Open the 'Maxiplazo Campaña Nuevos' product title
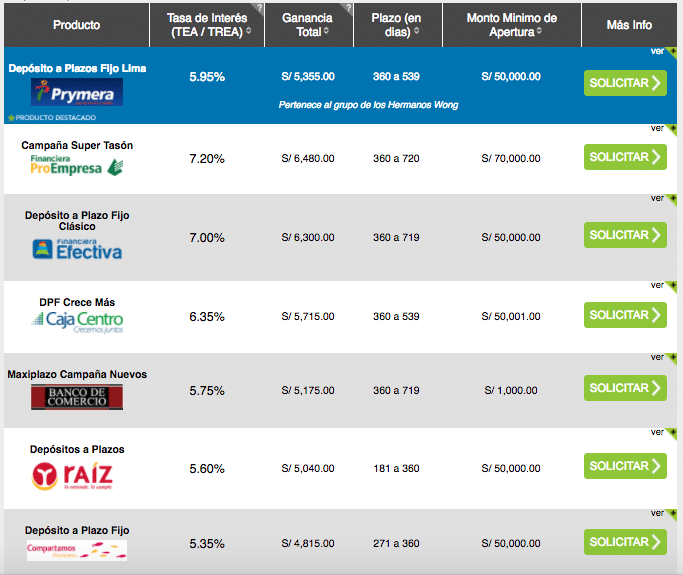This screenshot has height=575, width=683. (x=77, y=375)
